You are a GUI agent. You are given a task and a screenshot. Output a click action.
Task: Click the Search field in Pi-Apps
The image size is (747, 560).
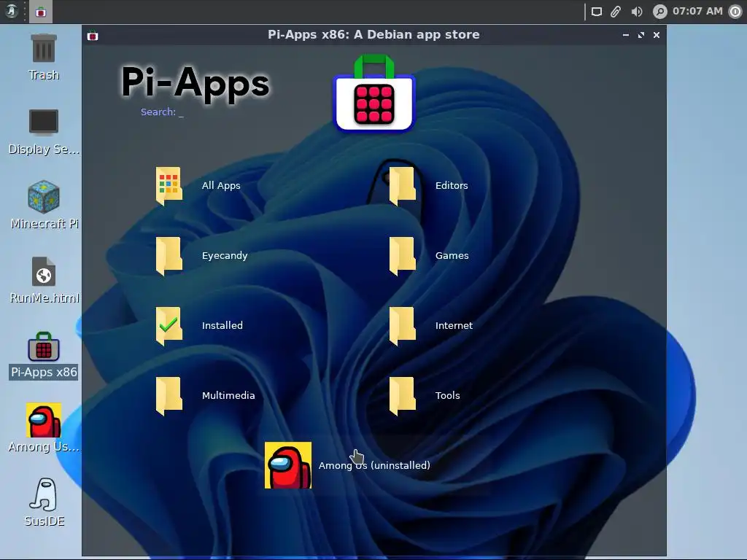pos(162,112)
